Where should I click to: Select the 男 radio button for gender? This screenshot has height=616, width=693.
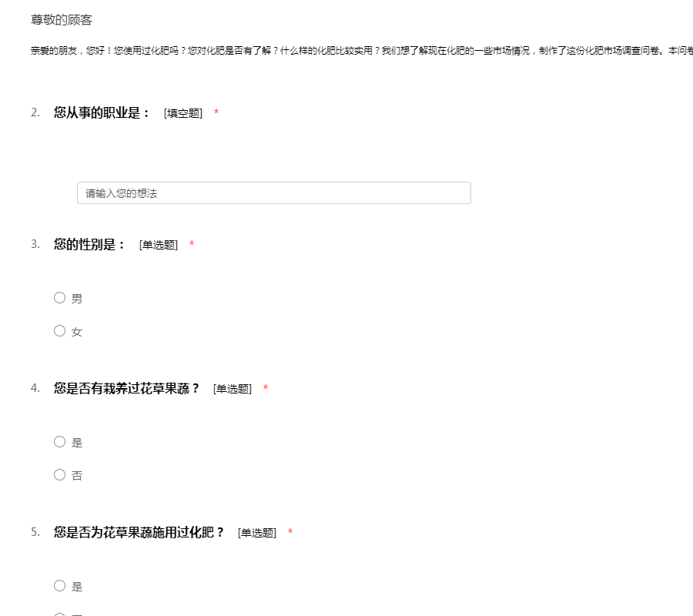pos(60,298)
